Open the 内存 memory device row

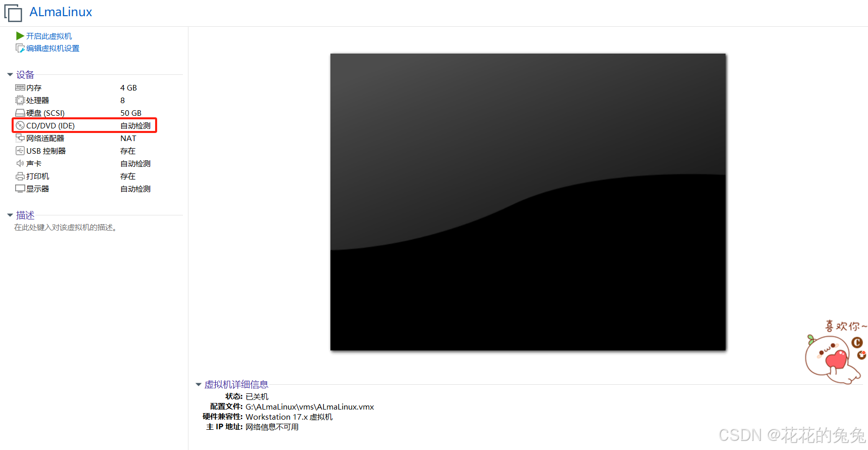coord(84,87)
